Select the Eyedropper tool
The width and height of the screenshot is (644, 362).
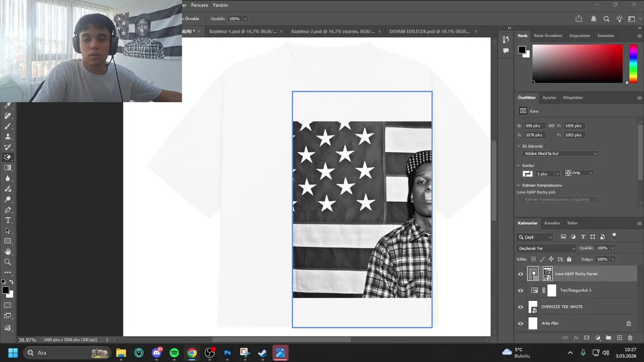(x=8, y=105)
